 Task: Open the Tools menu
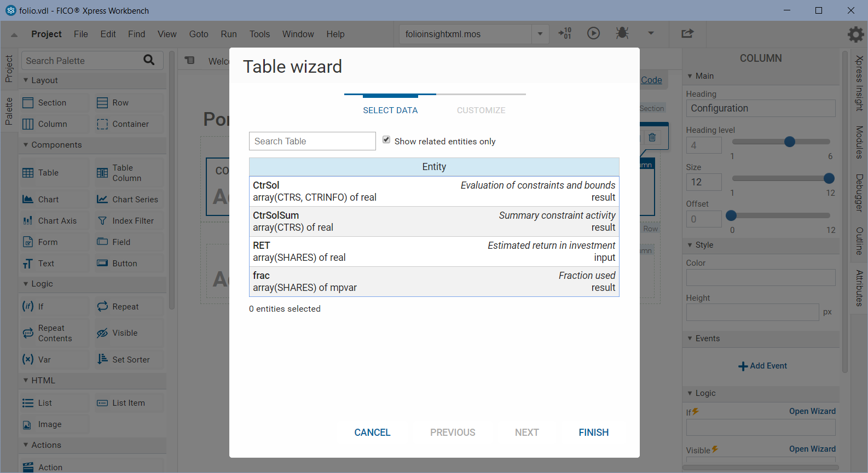pyautogui.click(x=259, y=34)
